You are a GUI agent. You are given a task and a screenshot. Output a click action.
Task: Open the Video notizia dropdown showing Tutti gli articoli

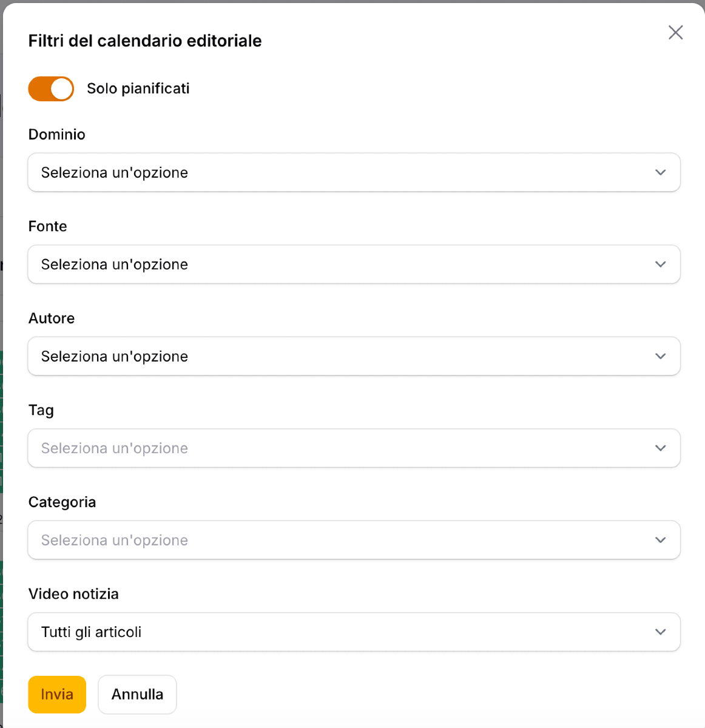tap(354, 632)
